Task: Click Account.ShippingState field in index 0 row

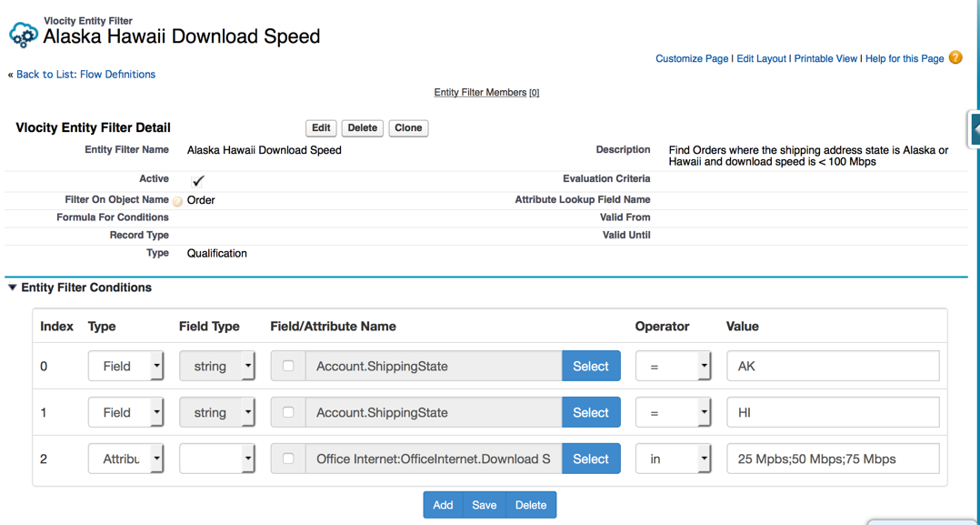Action: (x=433, y=366)
